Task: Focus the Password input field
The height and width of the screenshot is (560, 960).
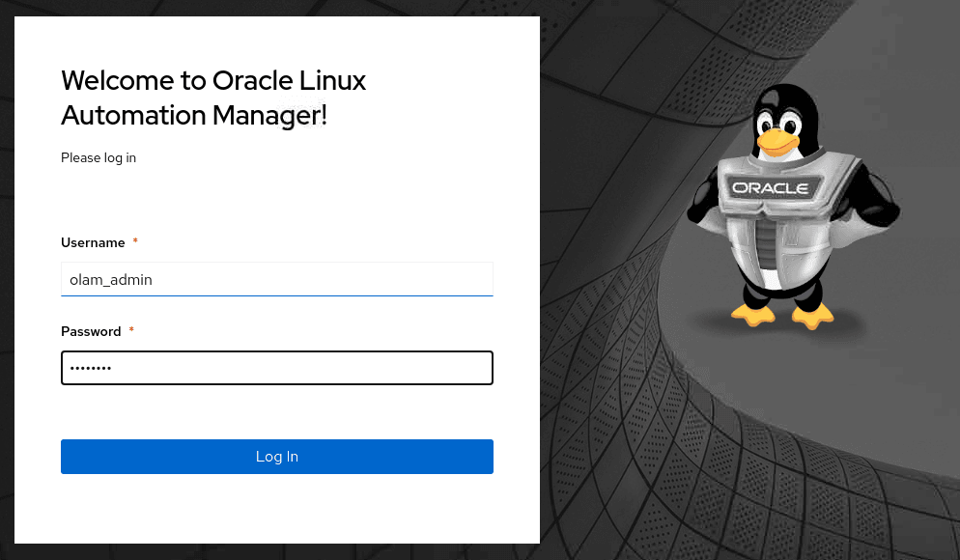Action: click(277, 368)
